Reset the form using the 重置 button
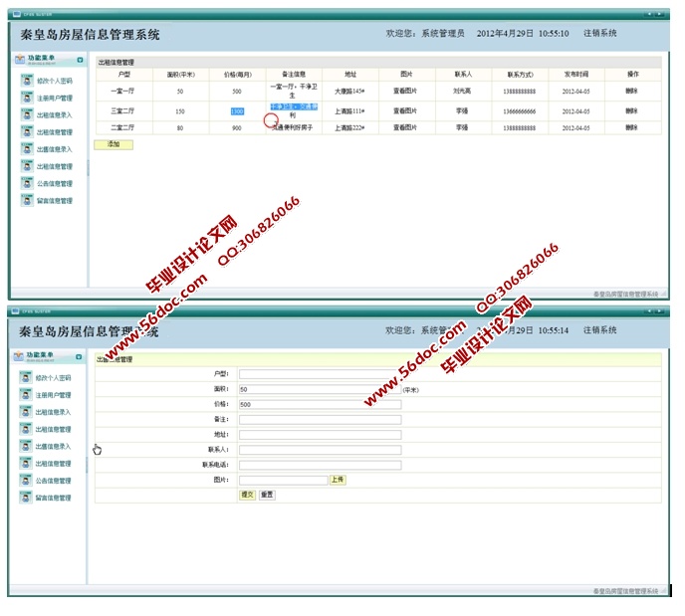This screenshot has height=616, width=685. (267, 495)
